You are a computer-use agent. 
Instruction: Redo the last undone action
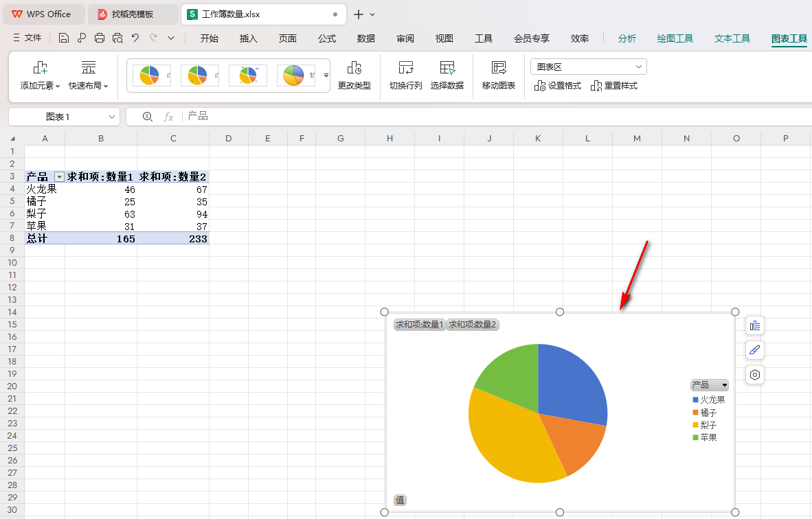(x=153, y=38)
